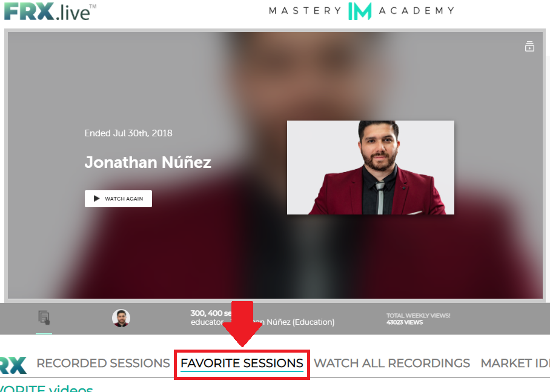Open Watch All Recordings tab

pyautogui.click(x=391, y=364)
